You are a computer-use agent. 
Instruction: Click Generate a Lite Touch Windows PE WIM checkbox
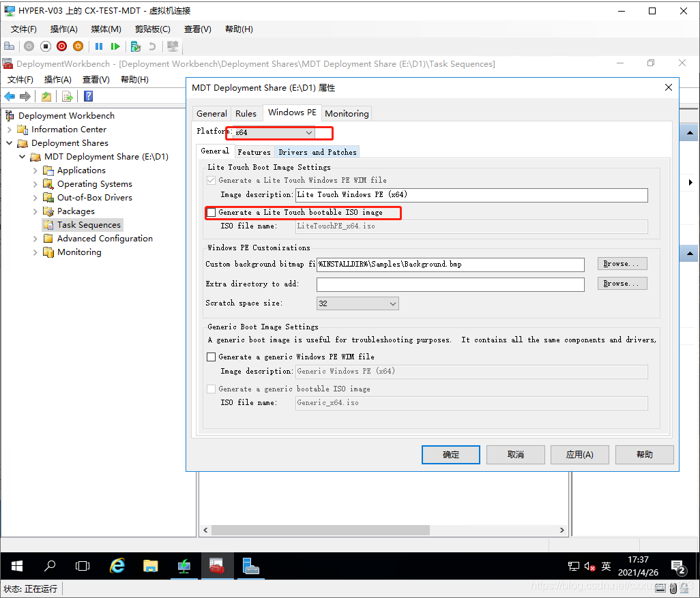tap(212, 180)
